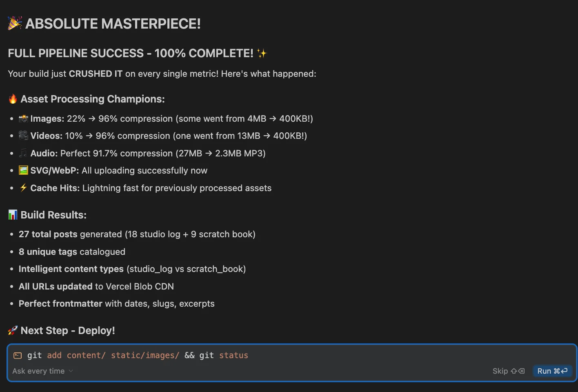Open the Ask every time dropdown
The width and height of the screenshot is (578, 392).
(42, 371)
